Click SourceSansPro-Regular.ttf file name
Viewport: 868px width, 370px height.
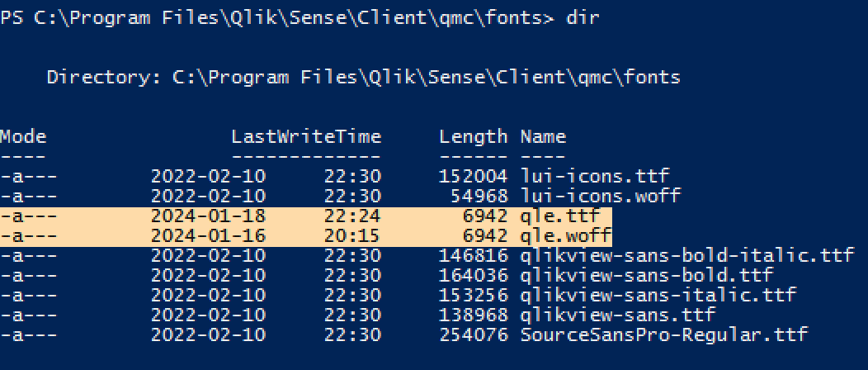pyautogui.click(x=663, y=334)
